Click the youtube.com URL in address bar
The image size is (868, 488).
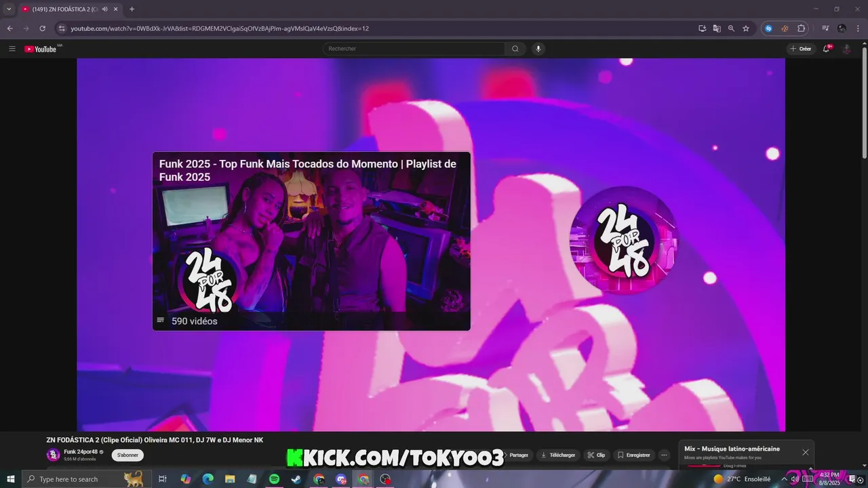point(220,28)
